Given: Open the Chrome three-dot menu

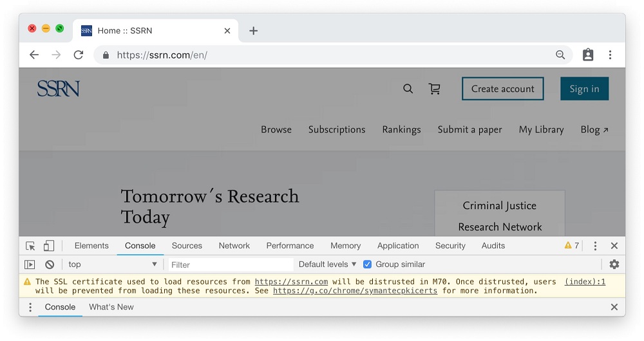Looking at the screenshot, I should (x=611, y=55).
